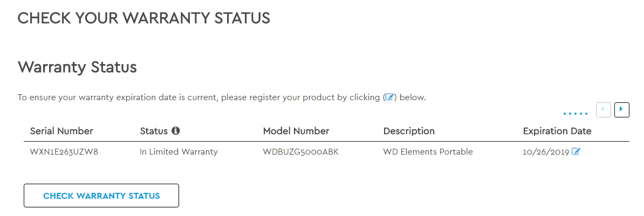Go to the next page arrow
644x216 pixels.
(x=622, y=110)
